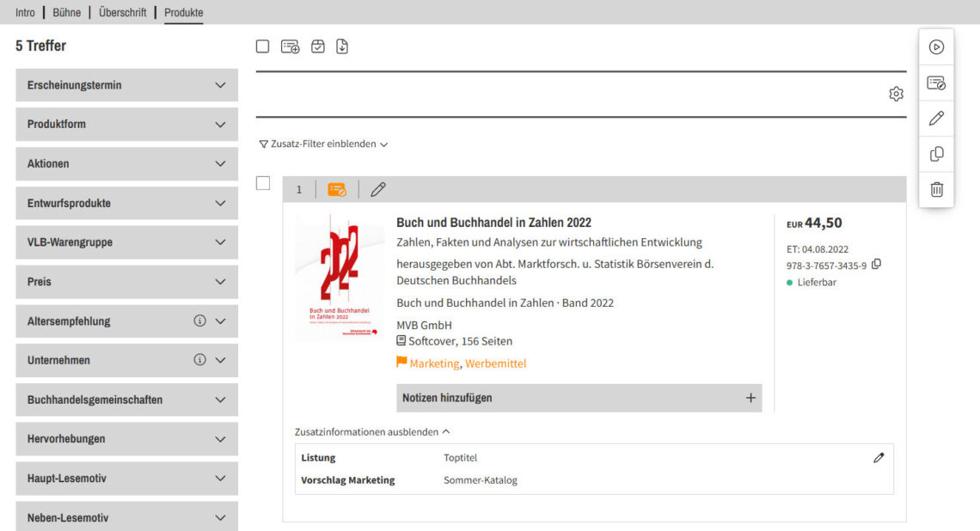Click the Marketing tag link
Screen dimensions: 980x531
pyautogui.click(x=434, y=363)
